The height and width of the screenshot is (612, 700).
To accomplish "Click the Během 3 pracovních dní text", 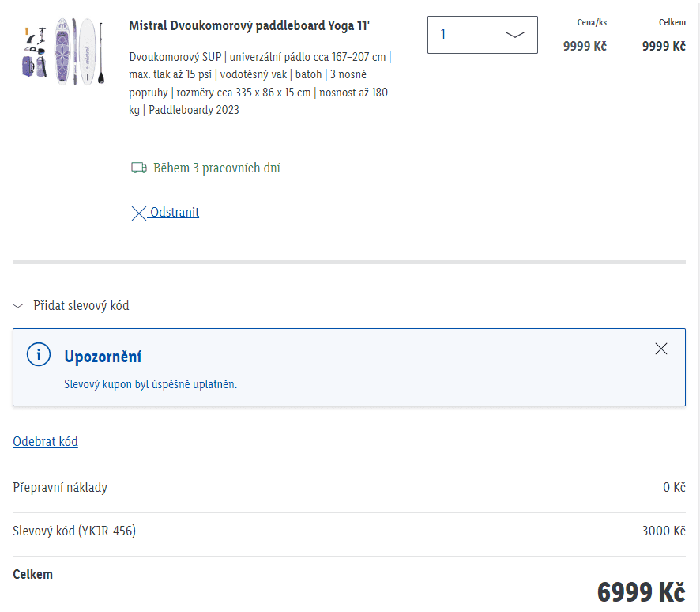I will tap(217, 168).
